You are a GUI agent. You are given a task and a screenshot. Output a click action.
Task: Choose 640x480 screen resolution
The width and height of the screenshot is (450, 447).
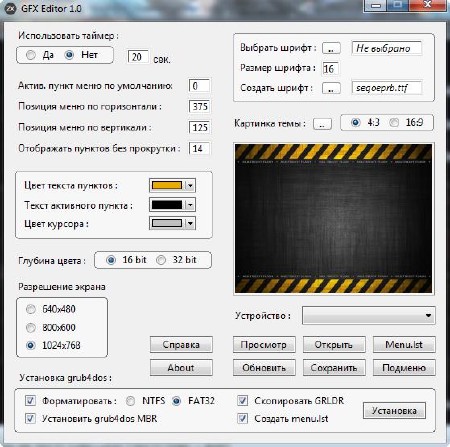[31, 309]
